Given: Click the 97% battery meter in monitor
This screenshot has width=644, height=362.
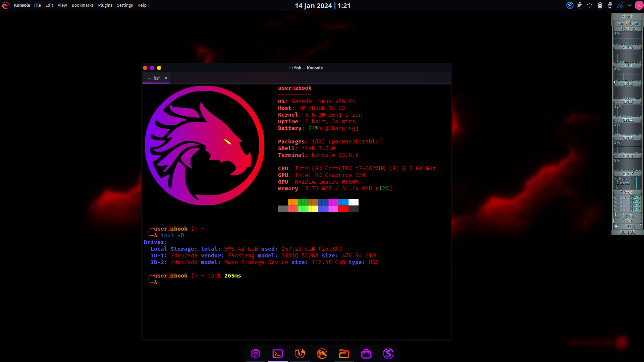Looking at the screenshot, I should [x=628, y=226].
